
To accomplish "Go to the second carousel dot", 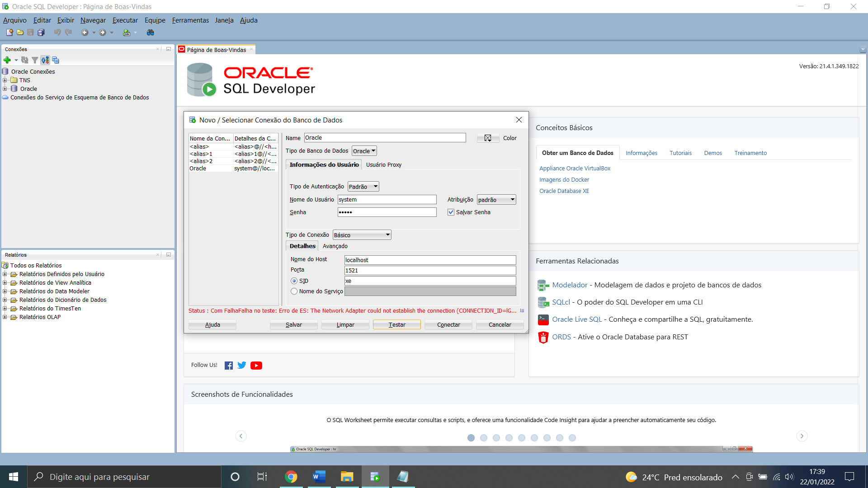I will click(484, 438).
